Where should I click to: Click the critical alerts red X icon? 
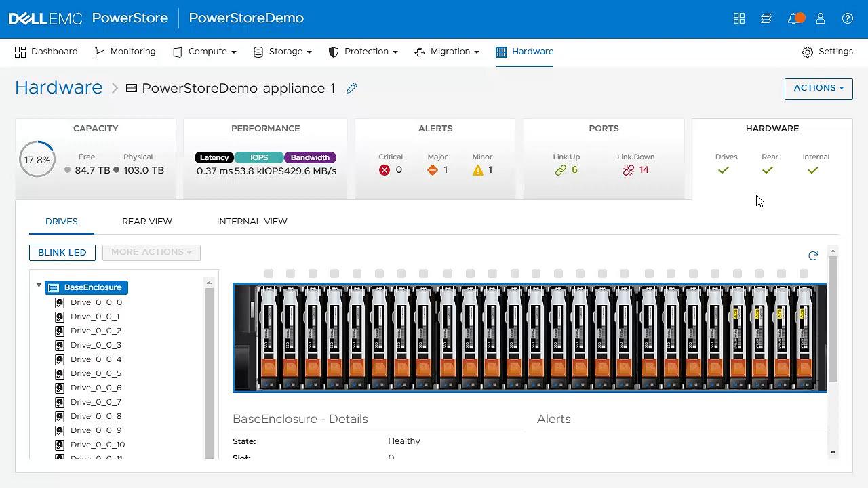[x=384, y=170]
